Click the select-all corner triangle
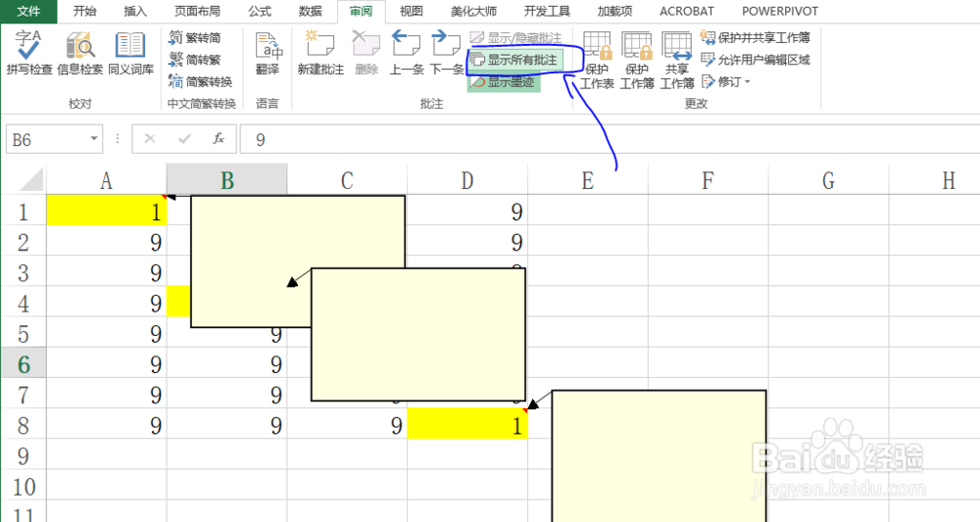Viewport: 980px width, 522px height. coord(32,178)
